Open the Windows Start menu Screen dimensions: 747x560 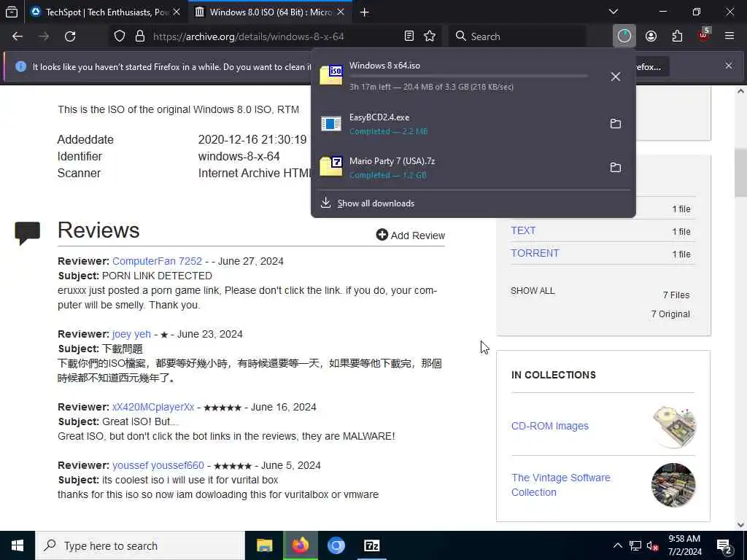click(18, 545)
